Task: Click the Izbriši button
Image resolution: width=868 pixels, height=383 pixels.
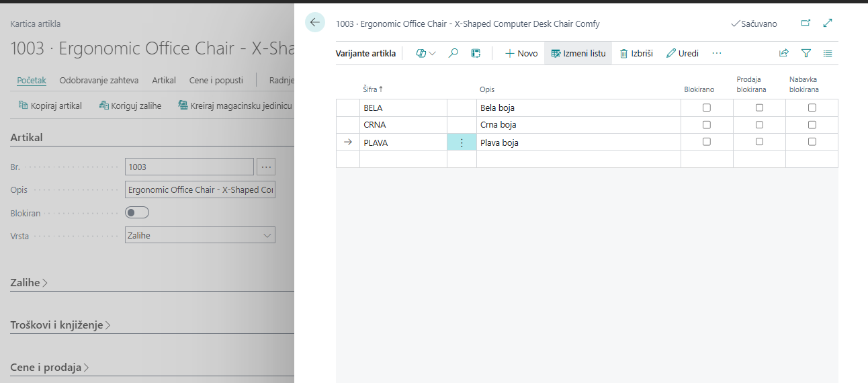Action: [636, 53]
